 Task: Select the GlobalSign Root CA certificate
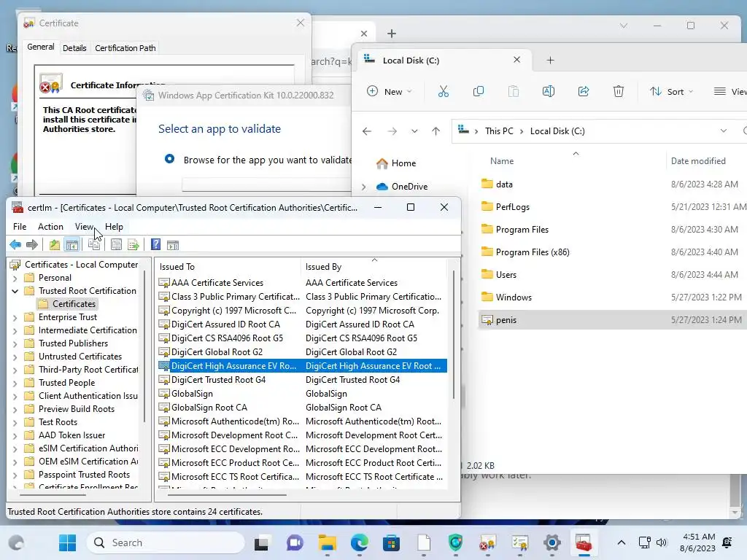tap(302, 408)
